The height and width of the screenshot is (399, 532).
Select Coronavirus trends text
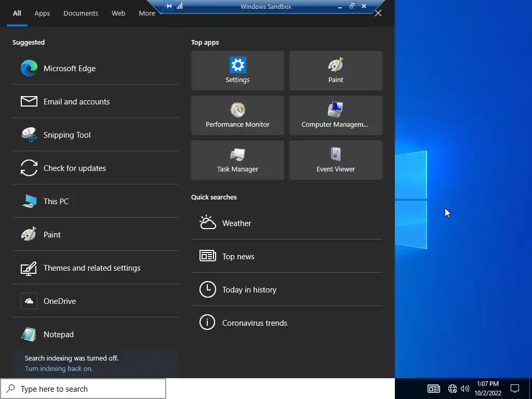tap(255, 323)
